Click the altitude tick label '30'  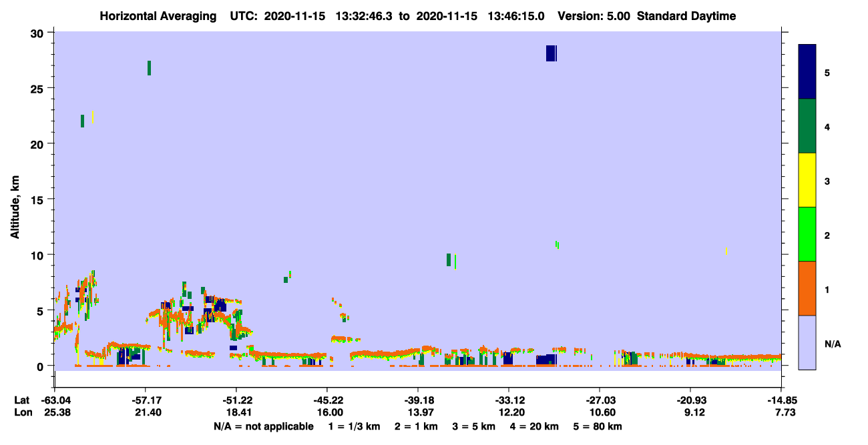[x=39, y=33]
